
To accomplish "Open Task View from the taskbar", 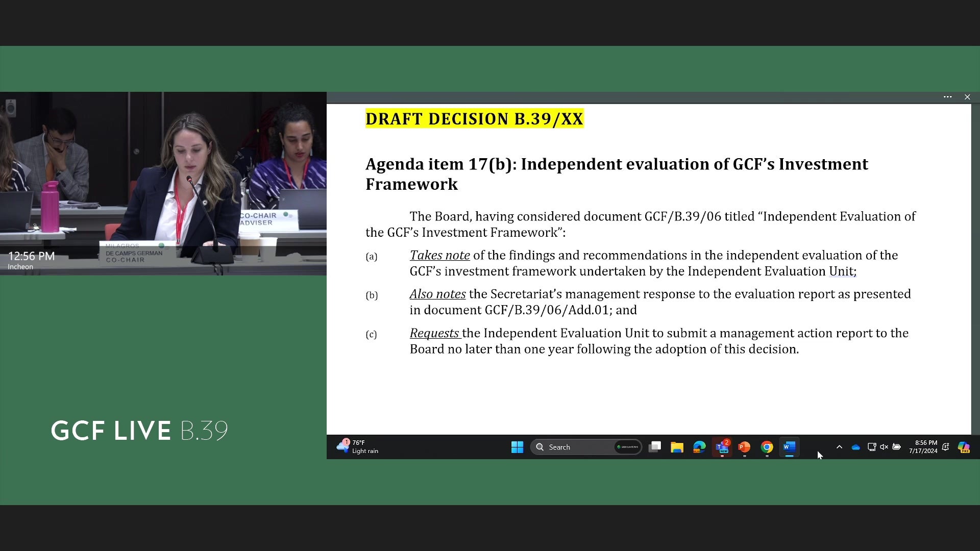I will point(654,447).
